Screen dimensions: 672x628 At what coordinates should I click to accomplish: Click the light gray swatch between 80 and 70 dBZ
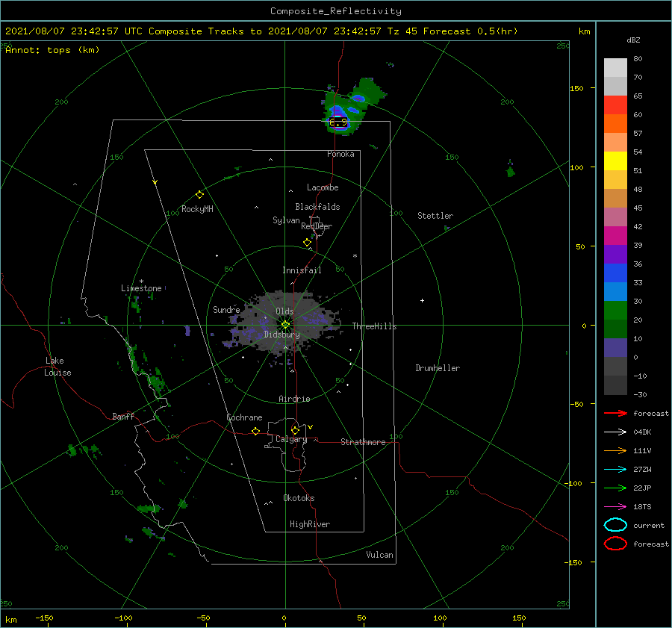tap(615, 68)
